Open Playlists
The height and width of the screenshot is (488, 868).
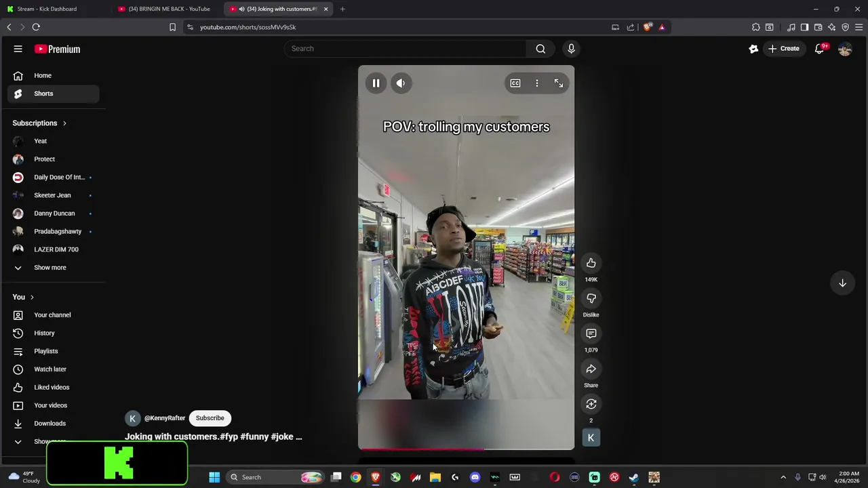54,351
